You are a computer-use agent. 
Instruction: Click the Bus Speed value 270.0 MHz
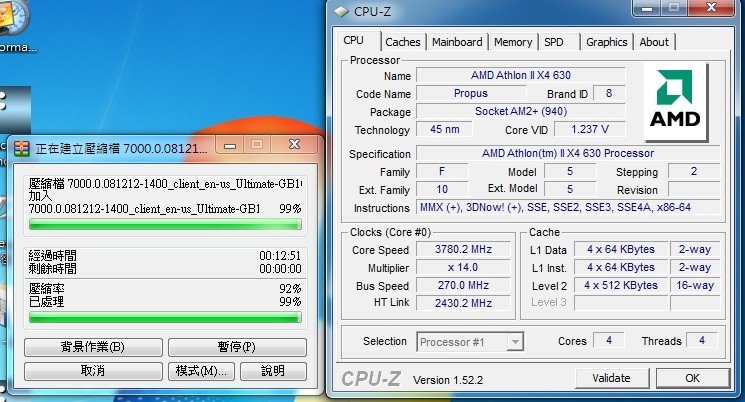click(x=463, y=286)
